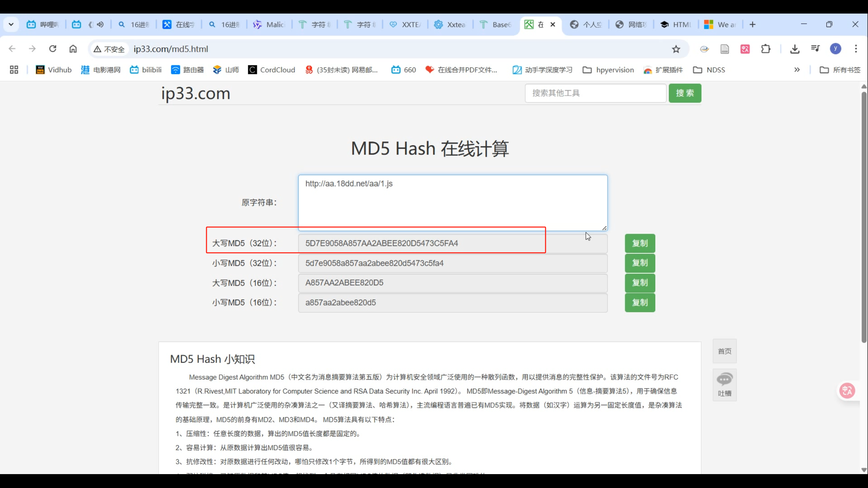868x488 pixels.
Task: Reload the current page
Action: point(53,49)
